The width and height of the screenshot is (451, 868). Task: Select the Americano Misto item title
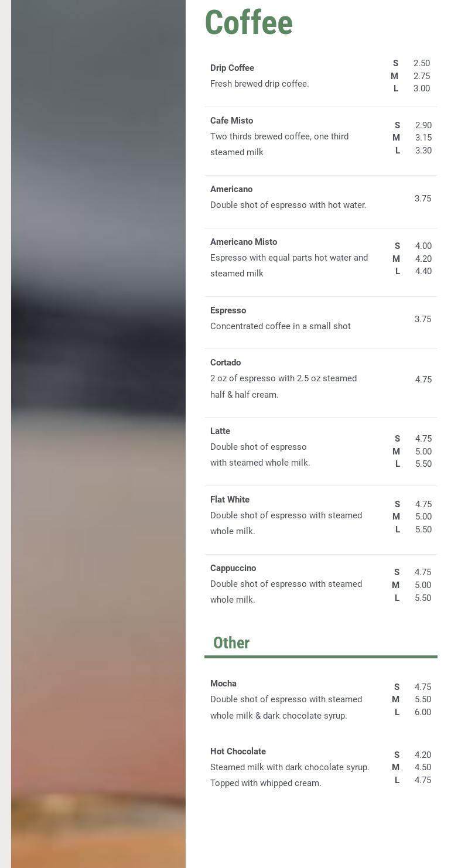pos(244,242)
